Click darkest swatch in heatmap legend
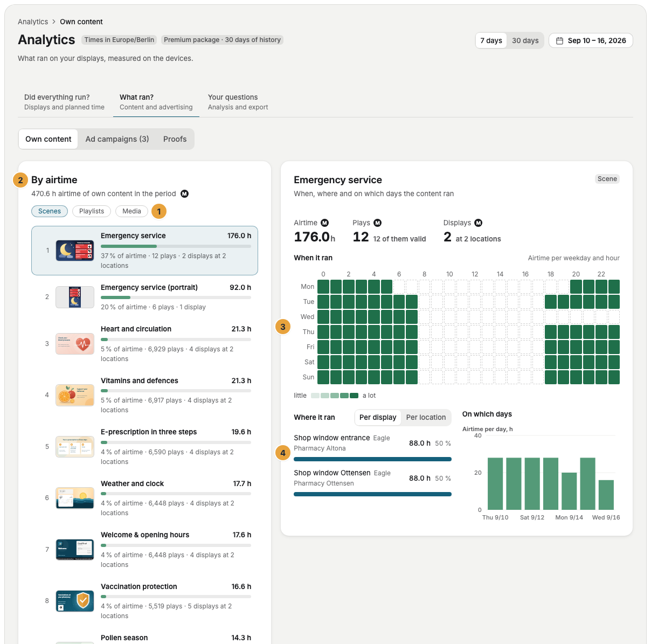Screen dimensions: 651x644 354,396
